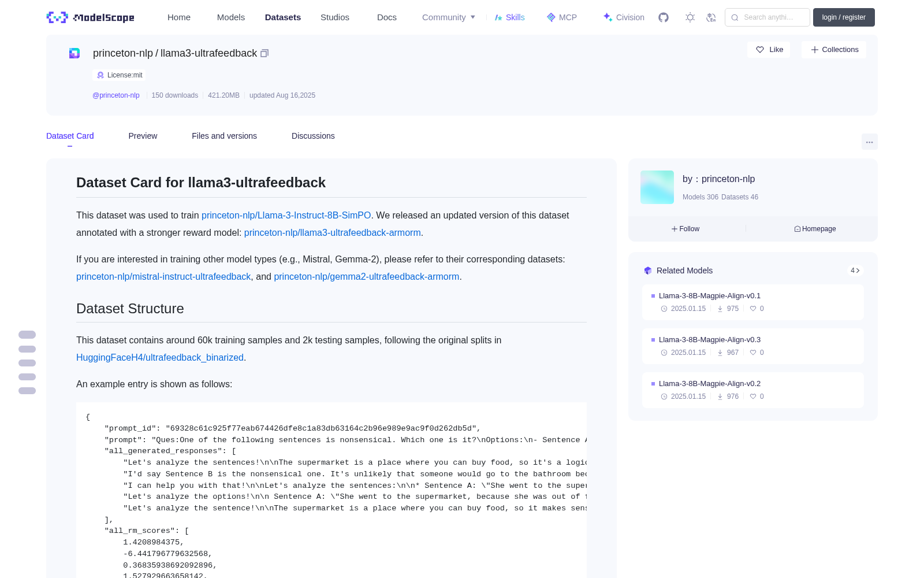Open the mistral-instruct-ultrafeedback link

coord(163,276)
